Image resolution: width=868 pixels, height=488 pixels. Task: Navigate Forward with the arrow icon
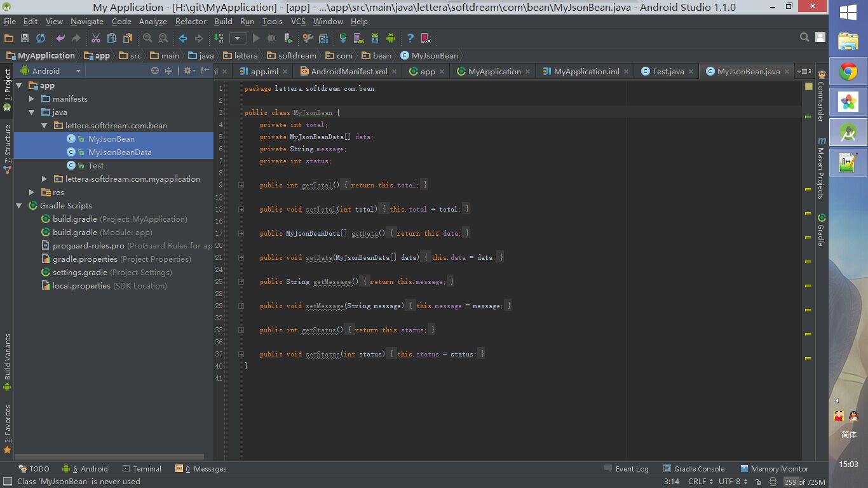(199, 38)
